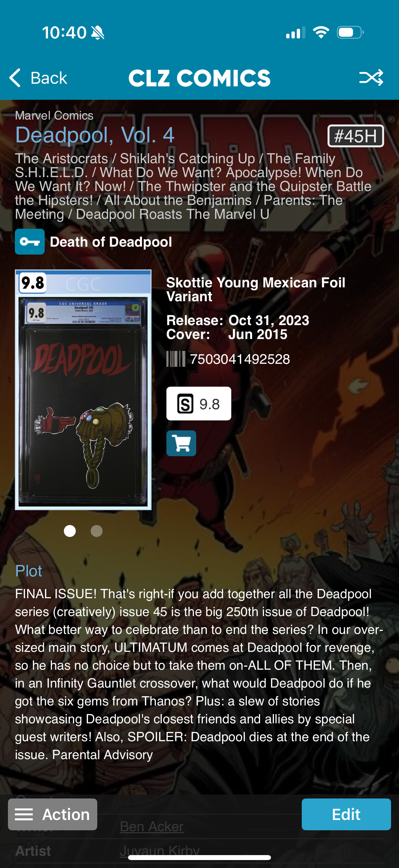Viewport: 399px width, 868px height.
Task: Tap the Wi-Fi status icon
Action: [321, 32]
